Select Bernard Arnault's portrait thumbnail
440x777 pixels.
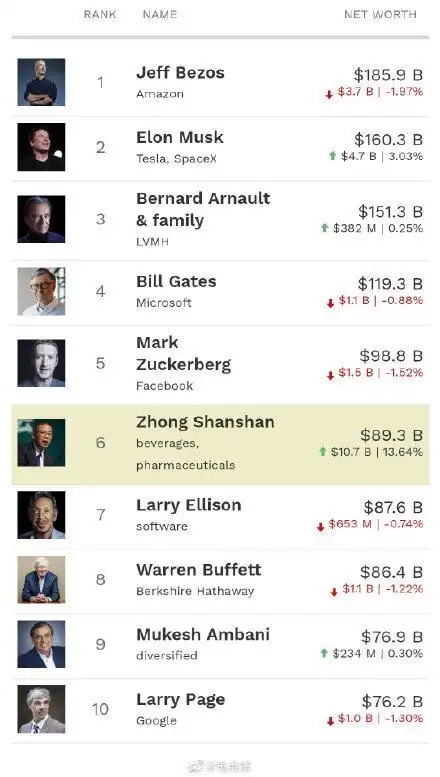tap(41, 219)
